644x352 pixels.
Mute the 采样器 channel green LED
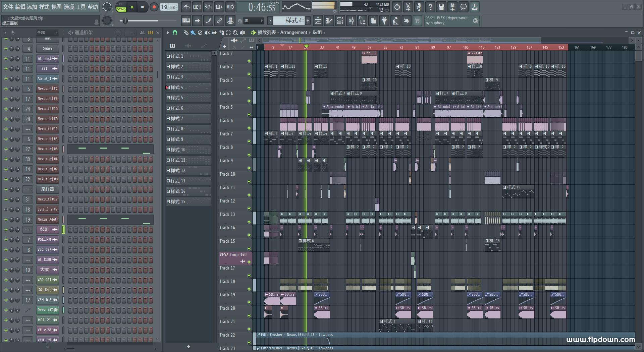point(6,189)
